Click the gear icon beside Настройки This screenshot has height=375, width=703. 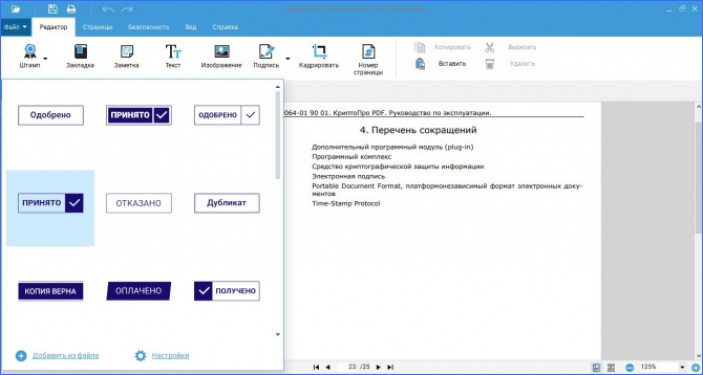pyautogui.click(x=140, y=356)
